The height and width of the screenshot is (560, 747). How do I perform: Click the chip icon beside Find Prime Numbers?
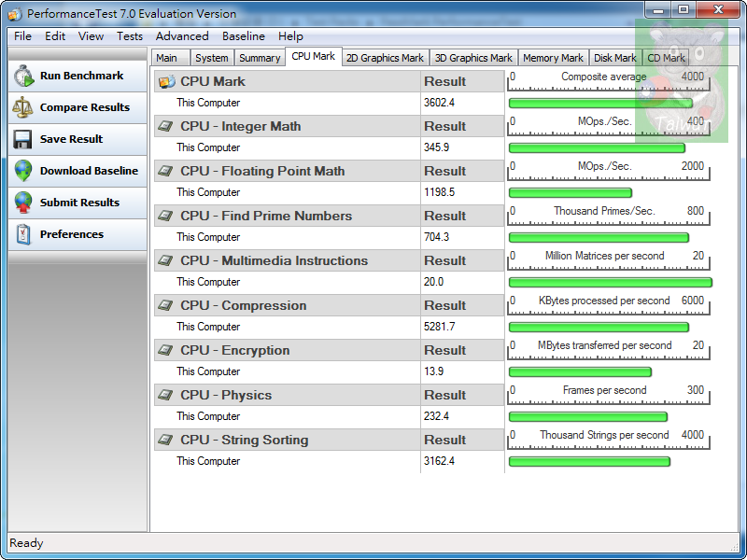point(165,216)
